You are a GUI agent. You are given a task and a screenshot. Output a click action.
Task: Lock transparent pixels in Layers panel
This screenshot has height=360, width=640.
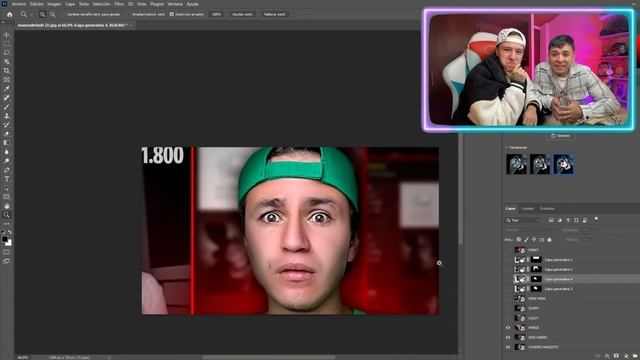coord(519,240)
